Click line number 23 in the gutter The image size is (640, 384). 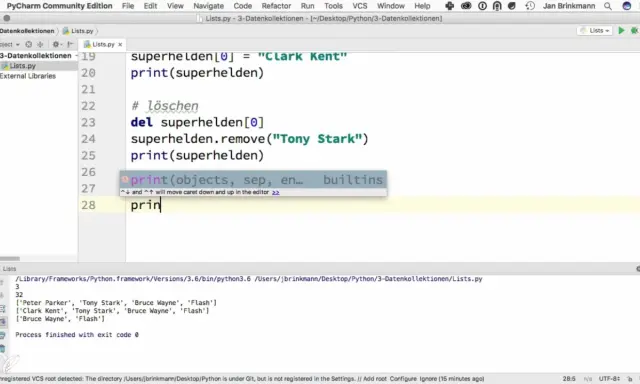(x=88, y=122)
